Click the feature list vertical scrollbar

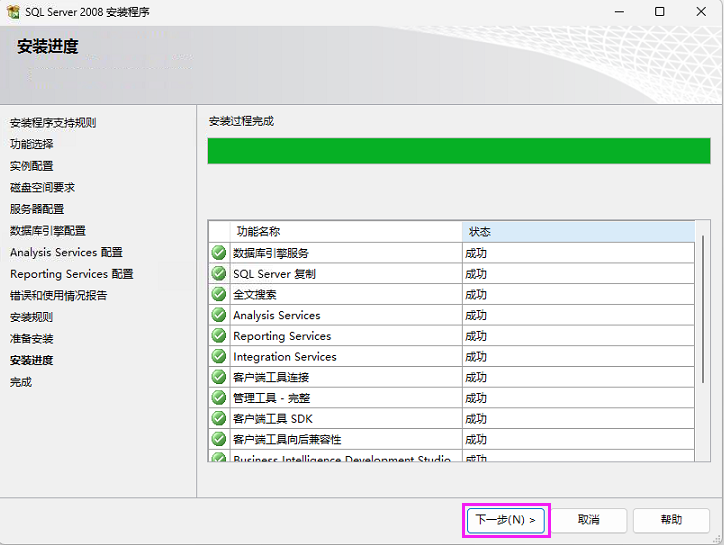point(703,309)
